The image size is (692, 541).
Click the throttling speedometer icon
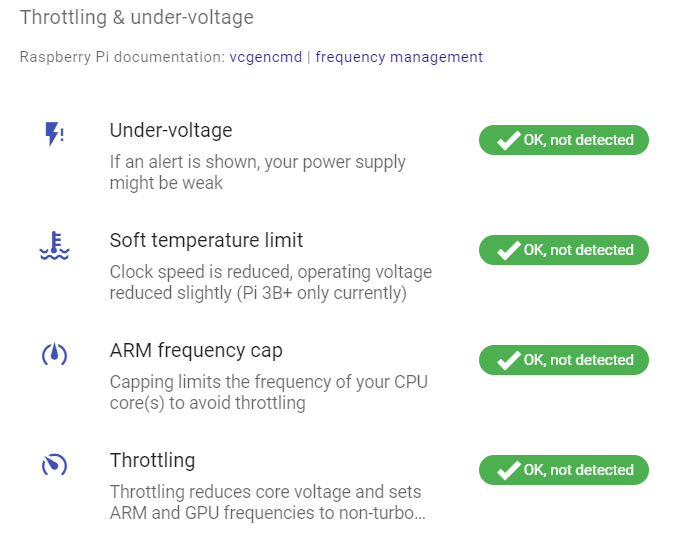click(54, 464)
